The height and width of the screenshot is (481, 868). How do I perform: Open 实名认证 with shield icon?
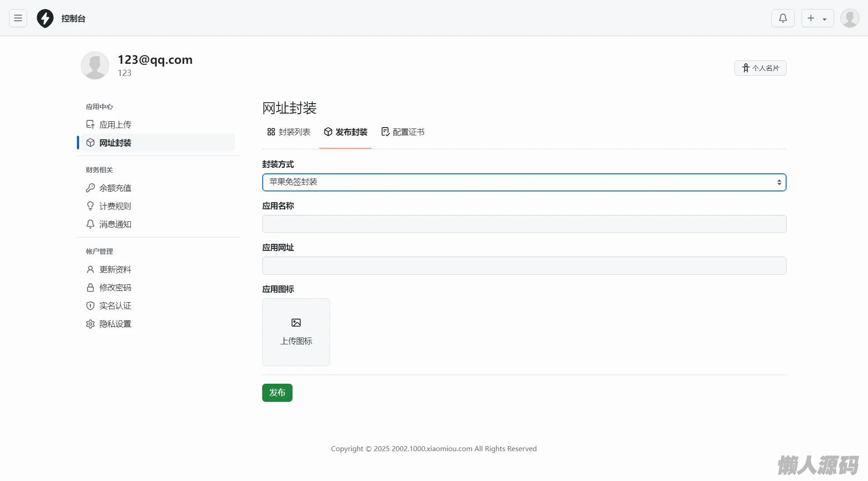pos(115,306)
